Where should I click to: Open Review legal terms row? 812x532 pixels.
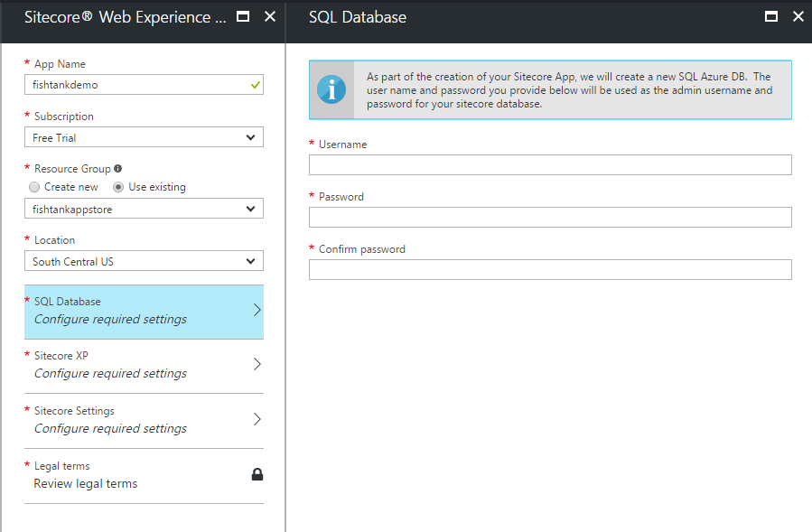tap(144, 475)
